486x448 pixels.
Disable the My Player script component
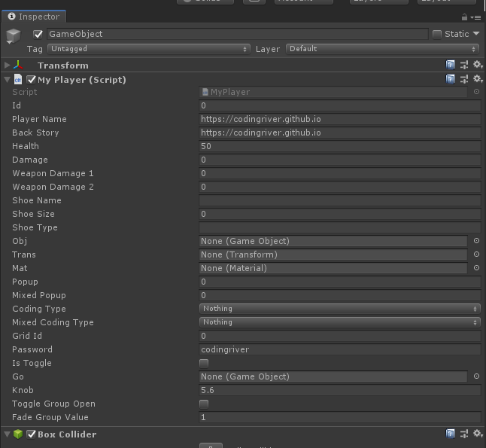[x=32, y=80]
